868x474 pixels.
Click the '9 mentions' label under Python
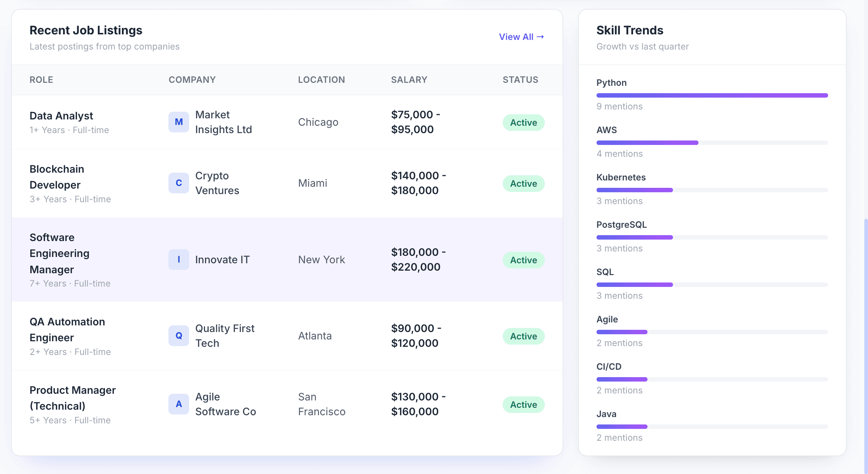(x=619, y=106)
